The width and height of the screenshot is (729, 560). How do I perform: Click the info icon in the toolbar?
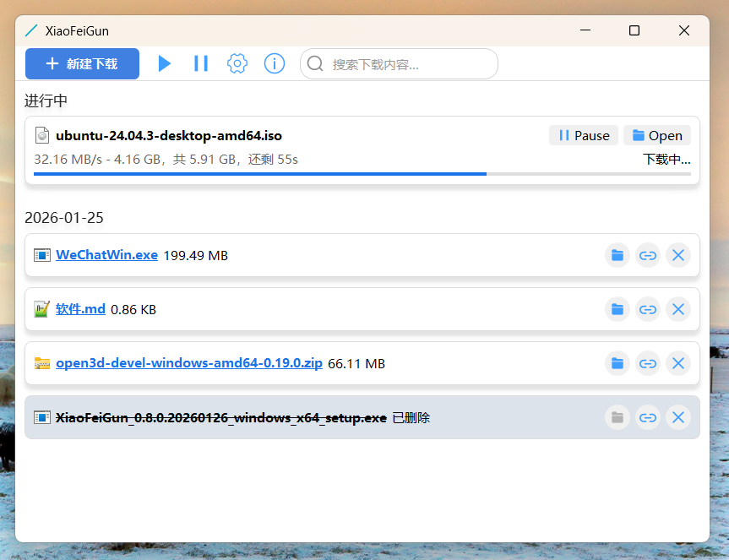click(x=274, y=63)
